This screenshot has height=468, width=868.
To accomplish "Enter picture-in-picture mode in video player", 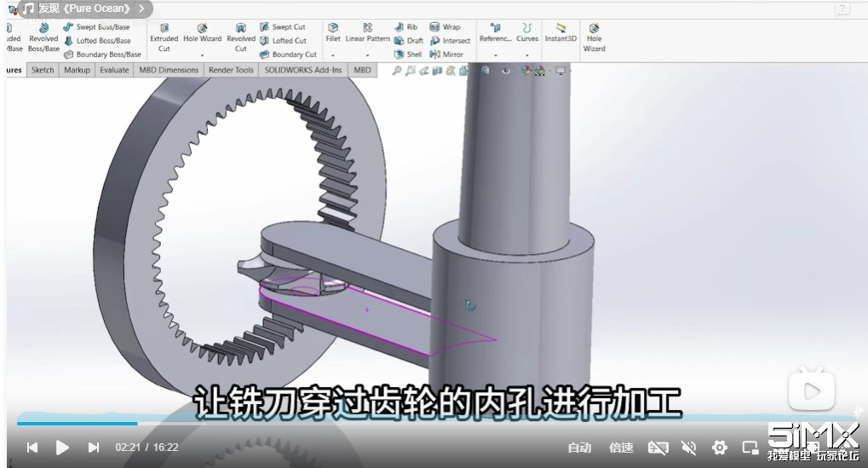I will click(750, 448).
